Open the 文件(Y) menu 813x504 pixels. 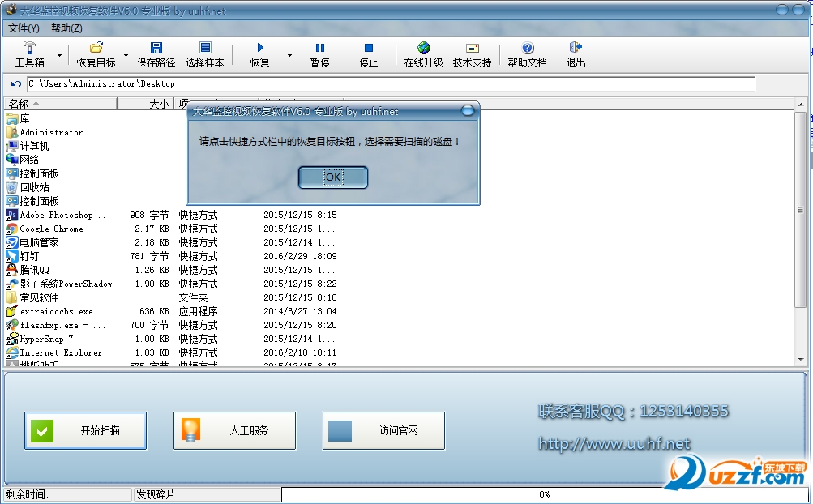tap(24, 28)
